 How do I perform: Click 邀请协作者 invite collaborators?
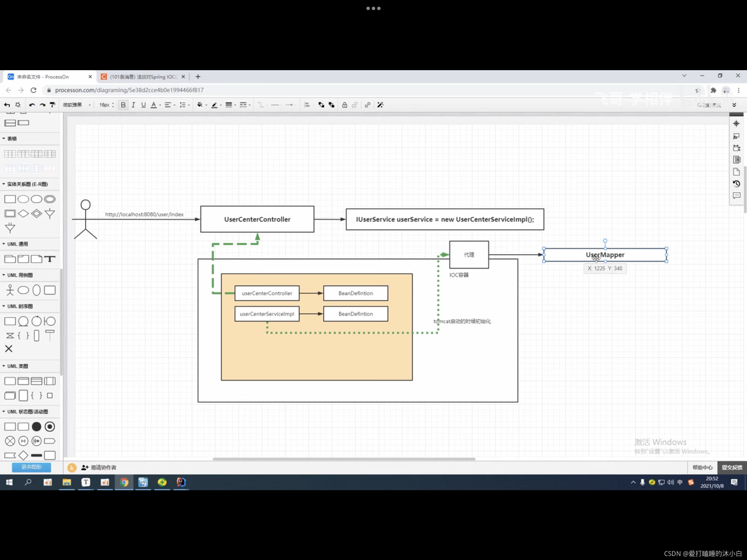pos(99,468)
